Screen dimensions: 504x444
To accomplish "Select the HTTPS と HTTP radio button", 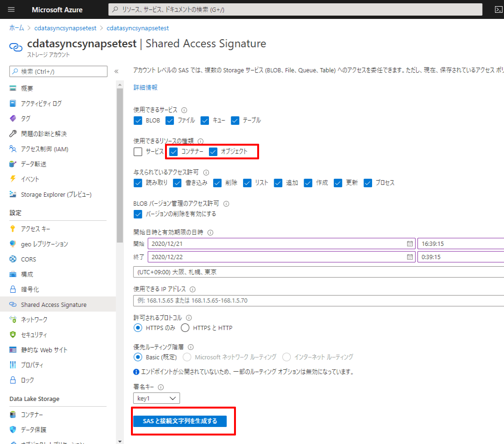I will coord(185,328).
